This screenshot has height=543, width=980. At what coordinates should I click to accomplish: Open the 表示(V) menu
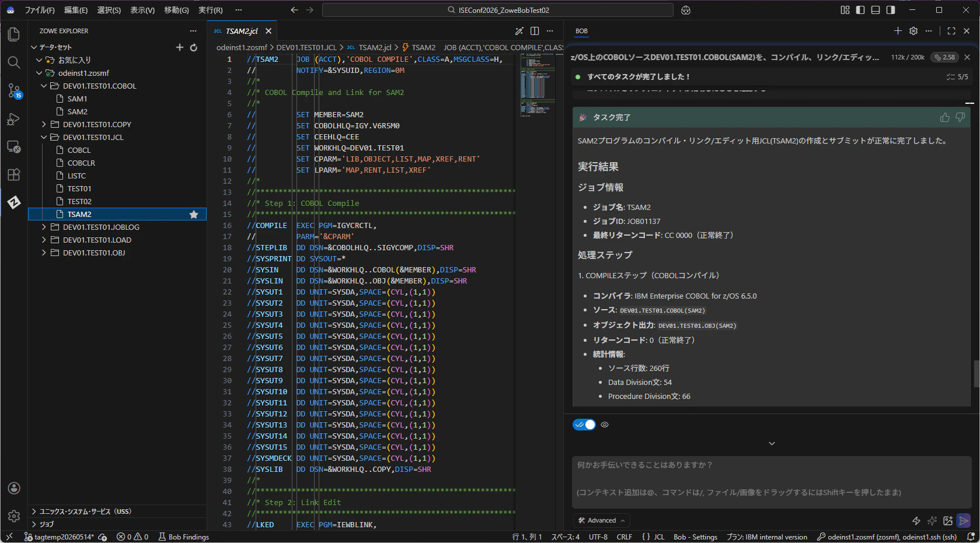click(x=142, y=10)
